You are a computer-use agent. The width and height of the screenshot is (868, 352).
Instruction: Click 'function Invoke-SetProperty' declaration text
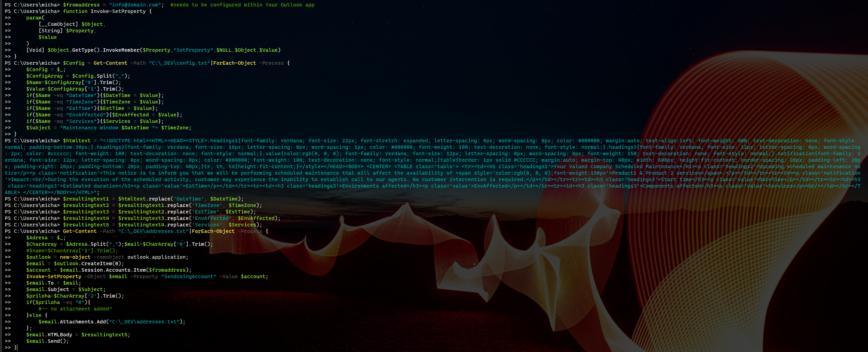click(x=104, y=11)
